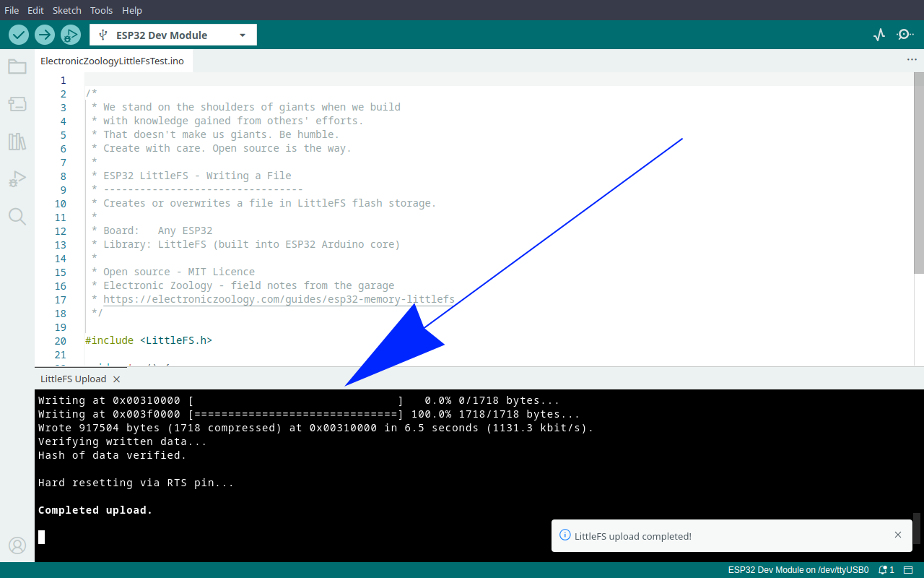924x578 pixels.
Task: Click 'Writing at 0x00310000' console line
Action: click(x=299, y=400)
